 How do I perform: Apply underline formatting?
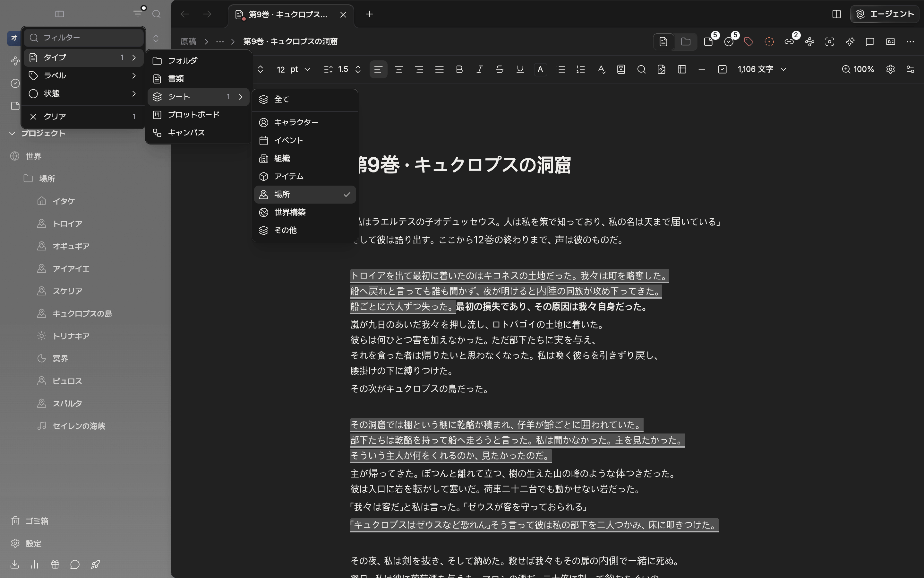(520, 69)
